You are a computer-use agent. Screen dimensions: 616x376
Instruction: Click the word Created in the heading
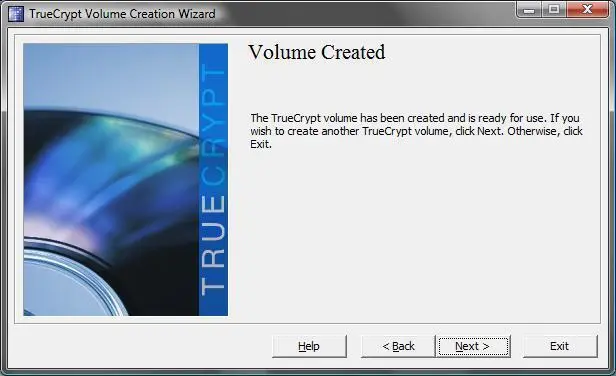pos(354,52)
